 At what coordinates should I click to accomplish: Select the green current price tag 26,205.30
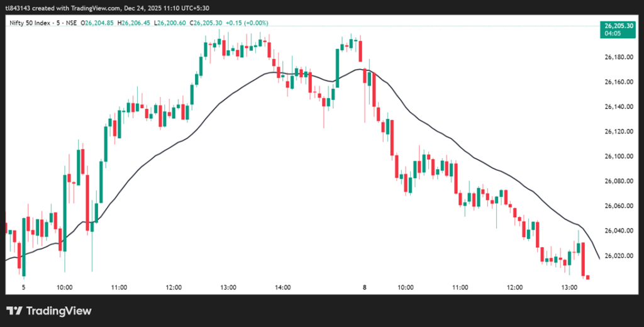click(x=618, y=25)
